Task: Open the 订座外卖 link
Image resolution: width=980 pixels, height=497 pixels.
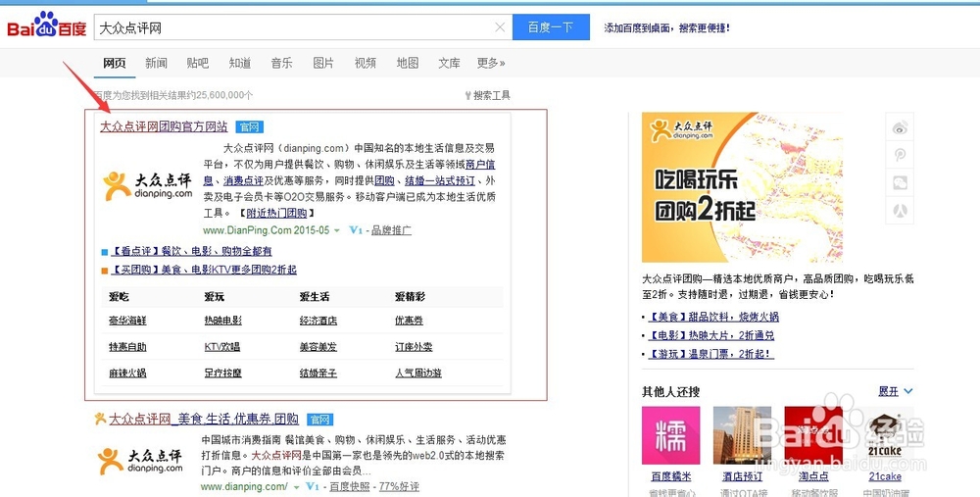Action: coord(414,347)
